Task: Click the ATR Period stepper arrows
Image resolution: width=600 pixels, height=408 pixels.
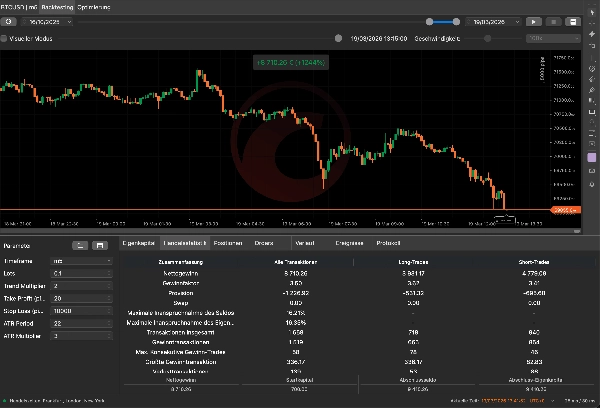Action: point(109,323)
